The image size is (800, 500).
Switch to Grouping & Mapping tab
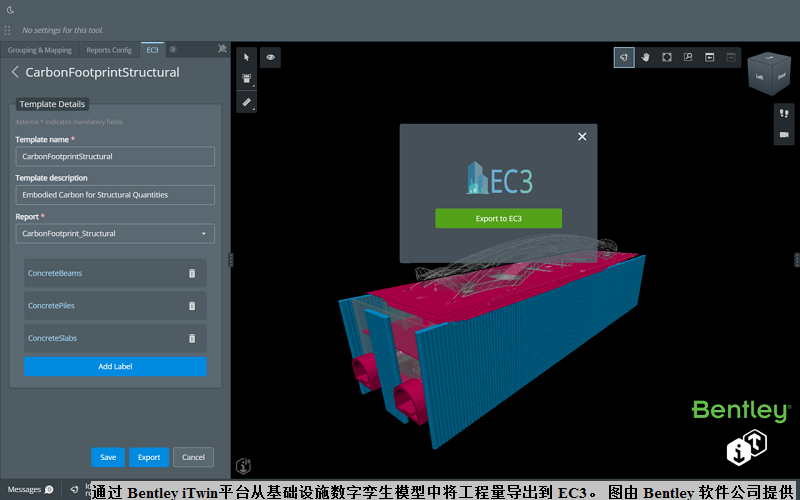coord(40,50)
